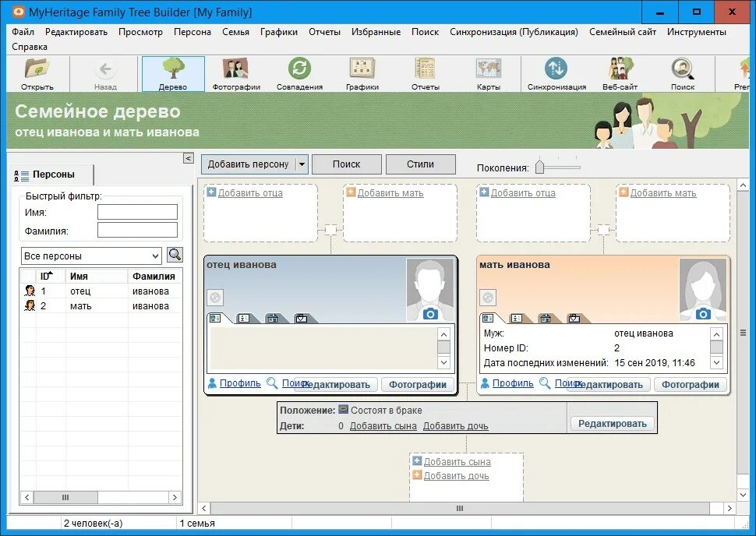The height and width of the screenshot is (536, 756).
Task: Click Поиск button above the tree
Action: [347, 164]
